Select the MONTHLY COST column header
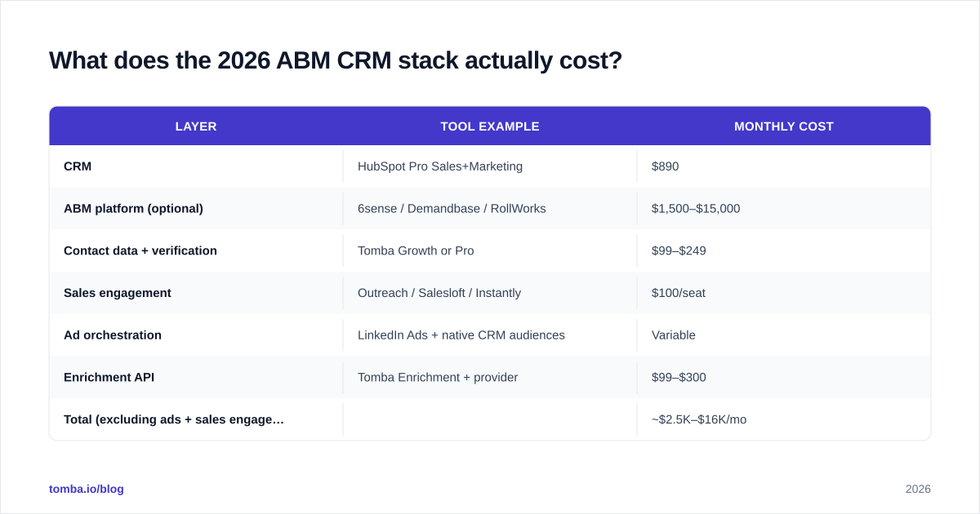The height and width of the screenshot is (514, 980). pos(784,126)
